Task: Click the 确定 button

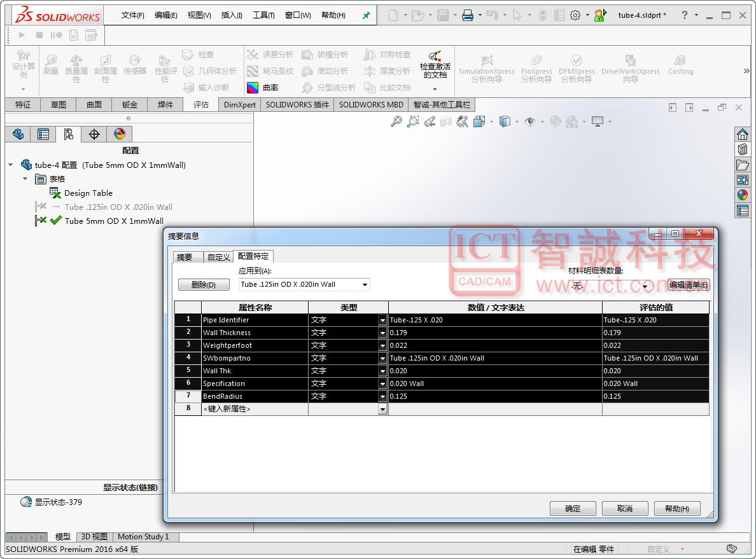Action: coord(573,508)
